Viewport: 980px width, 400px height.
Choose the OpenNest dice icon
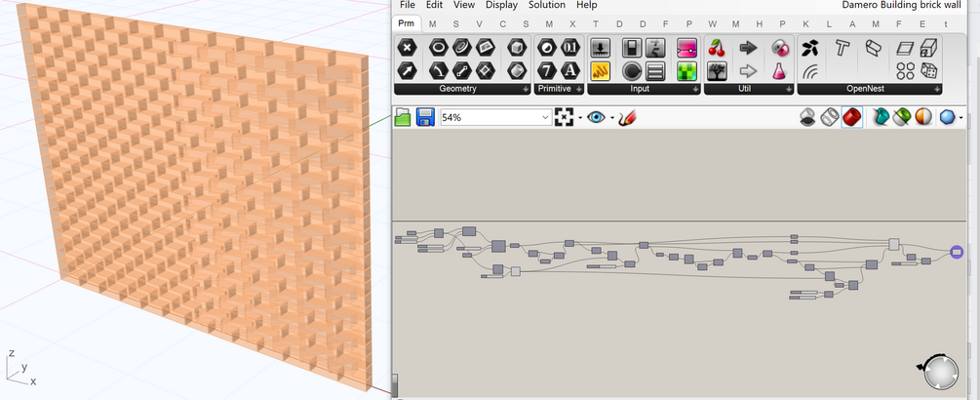click(928, 70)
